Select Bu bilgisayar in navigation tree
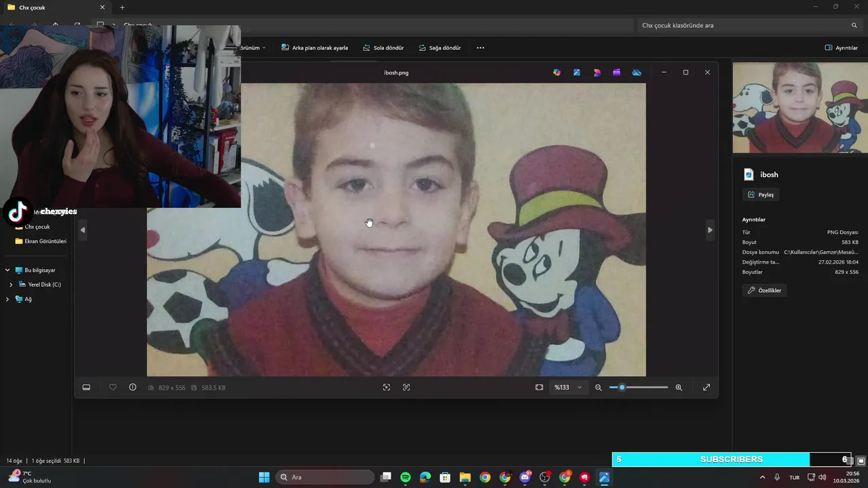This screenshot has height=488, width=868. (x=35, y=270)
